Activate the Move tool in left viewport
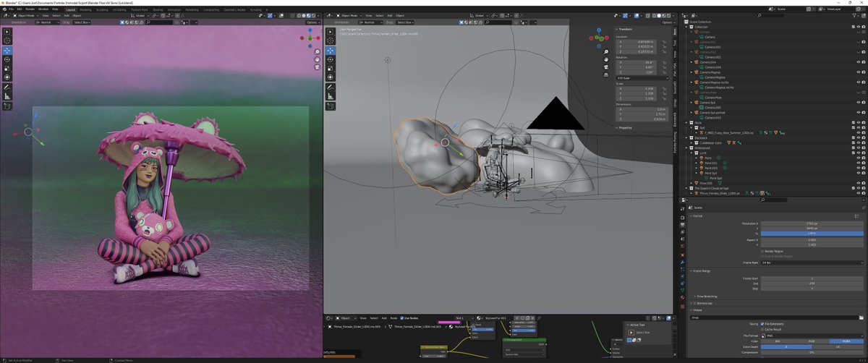Viewport: 868px width, 363px height. pyautogui.click(x=7, y=51)
